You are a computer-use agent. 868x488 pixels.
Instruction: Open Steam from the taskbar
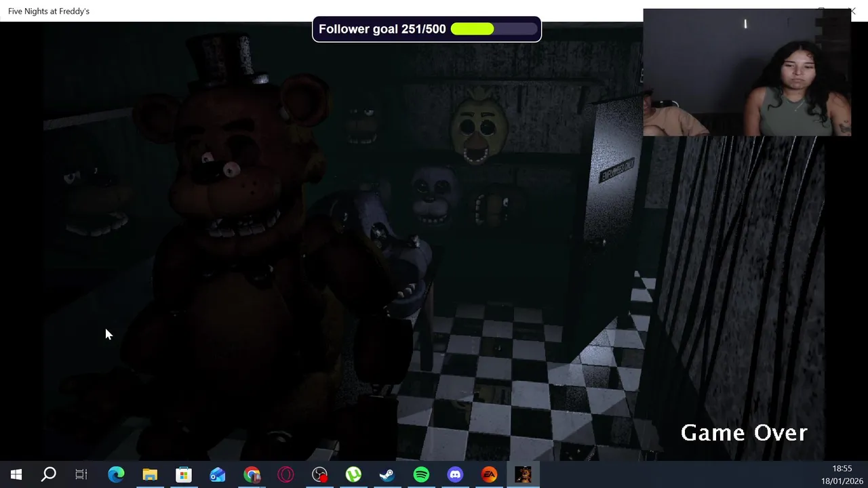tap(387, 474)
